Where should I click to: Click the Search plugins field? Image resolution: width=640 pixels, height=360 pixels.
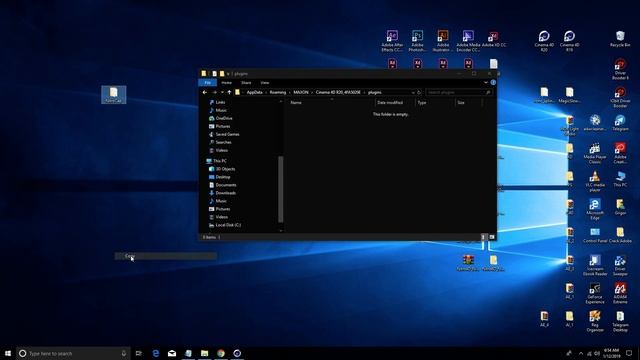pos(458,92)
